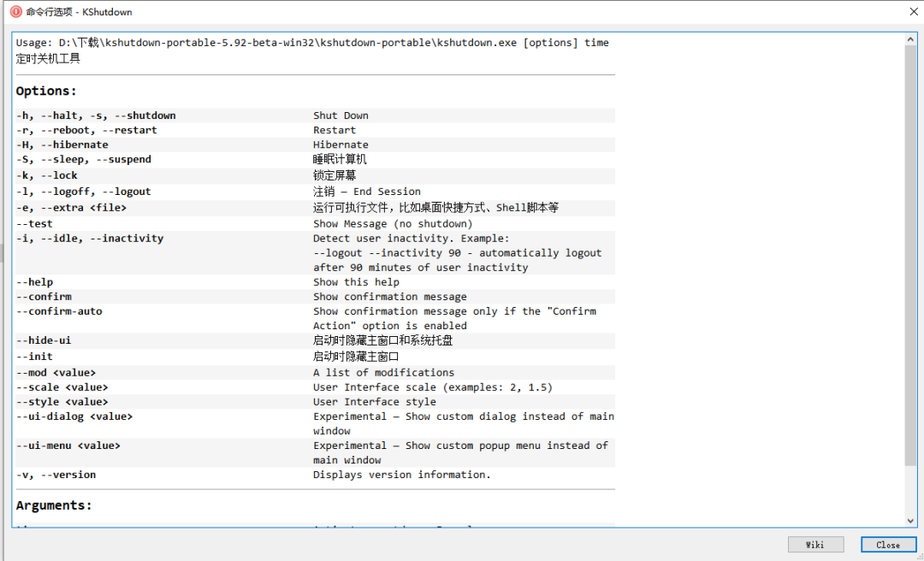Click the "Restart" description
The height and width of the screenshot is (561, 924).
point(335,130)
